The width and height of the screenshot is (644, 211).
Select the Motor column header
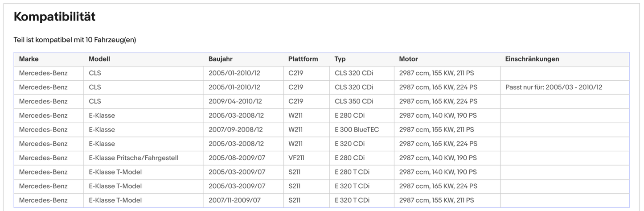(408, 59)
